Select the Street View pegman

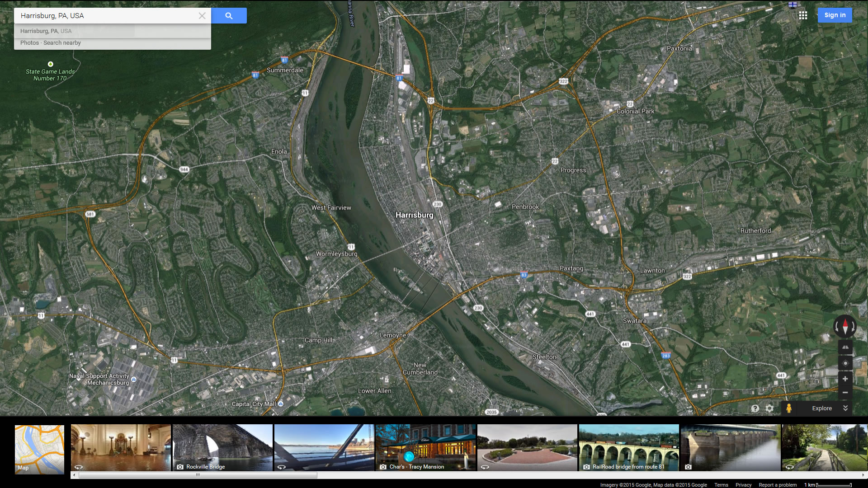tap(789, 408)
